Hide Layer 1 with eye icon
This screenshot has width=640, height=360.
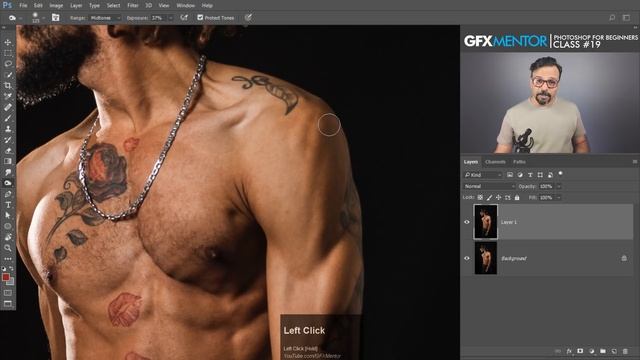pos(467,222)
